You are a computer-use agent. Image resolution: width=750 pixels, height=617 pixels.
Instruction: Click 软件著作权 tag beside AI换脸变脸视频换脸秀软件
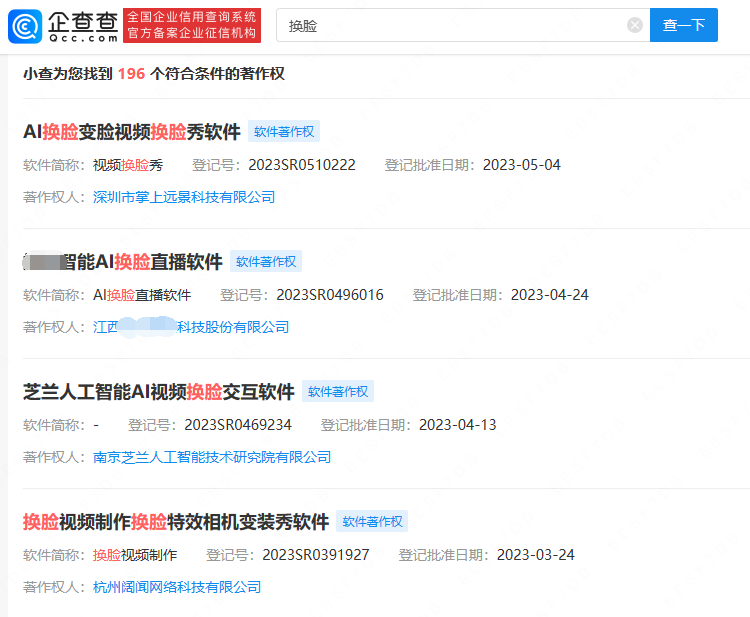(x=284, y=132)
